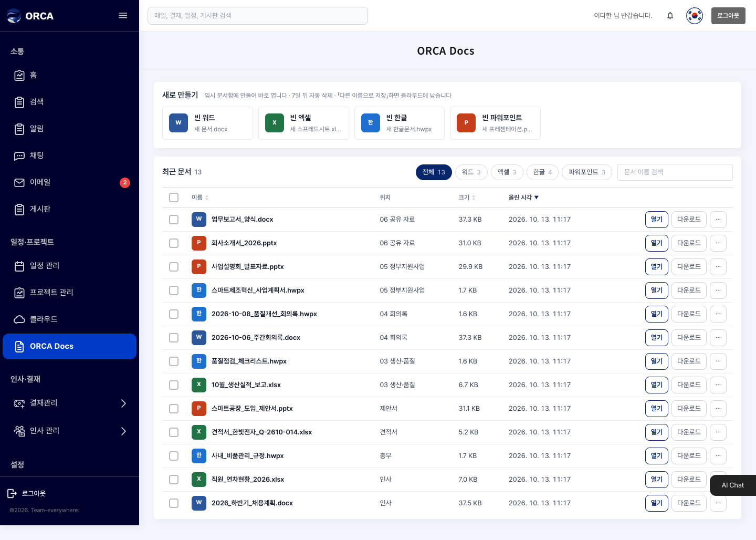
Task: Filter recent documents by 워드
Action: [471, 172]
